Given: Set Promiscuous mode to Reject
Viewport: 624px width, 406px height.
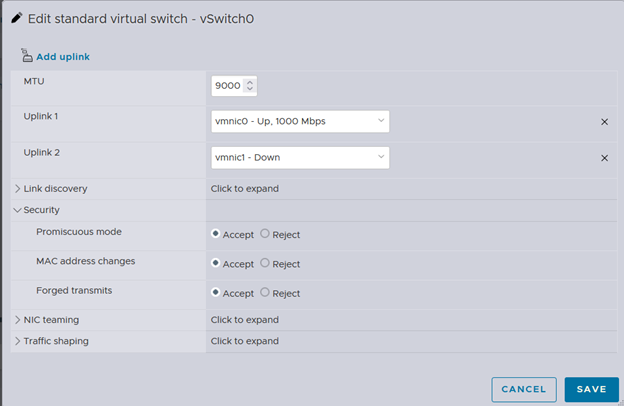Looking at the screenshot, I should (265, 234).
